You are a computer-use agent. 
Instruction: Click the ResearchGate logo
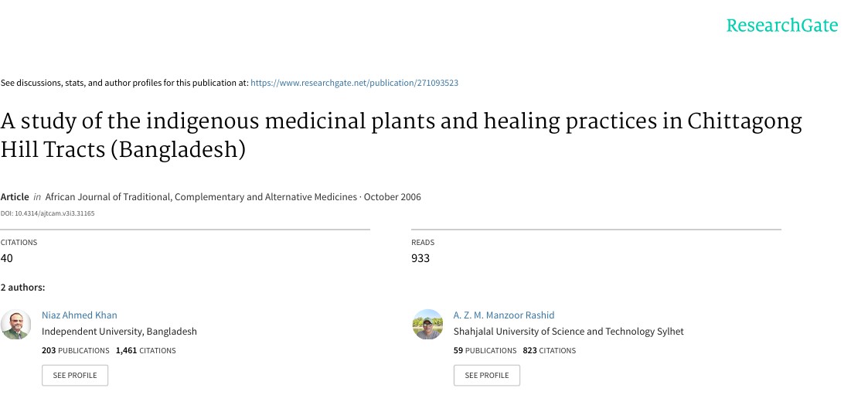pos(781,26)
